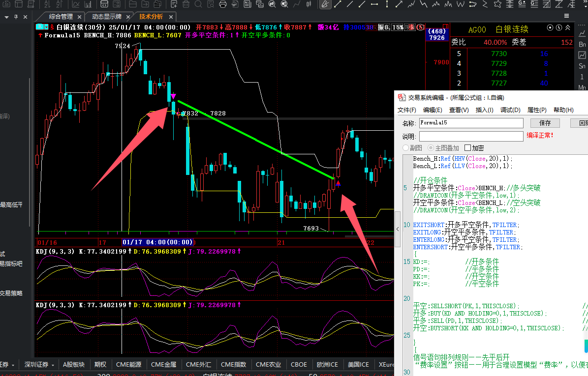
Task: Click the printer icon in toolbar
Action: pyautogui.click(x=222, y=4)
